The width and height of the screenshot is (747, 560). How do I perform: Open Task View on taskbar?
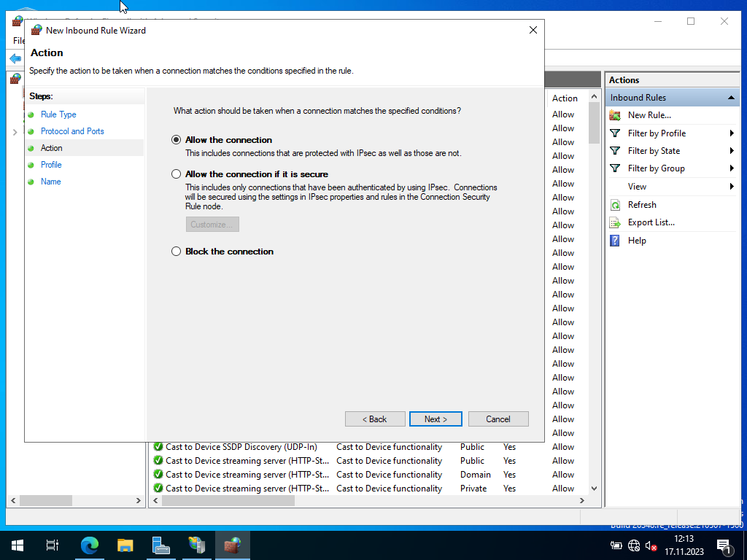click(x=52, y=545)
